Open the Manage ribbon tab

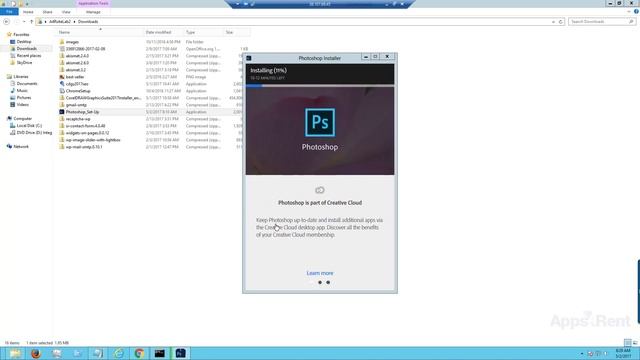tap(93, 12)
